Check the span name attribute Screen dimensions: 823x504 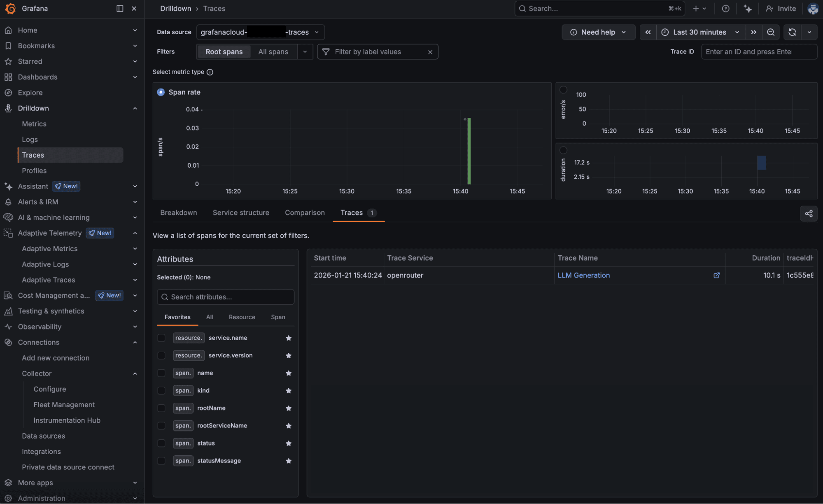pos(161,373)
